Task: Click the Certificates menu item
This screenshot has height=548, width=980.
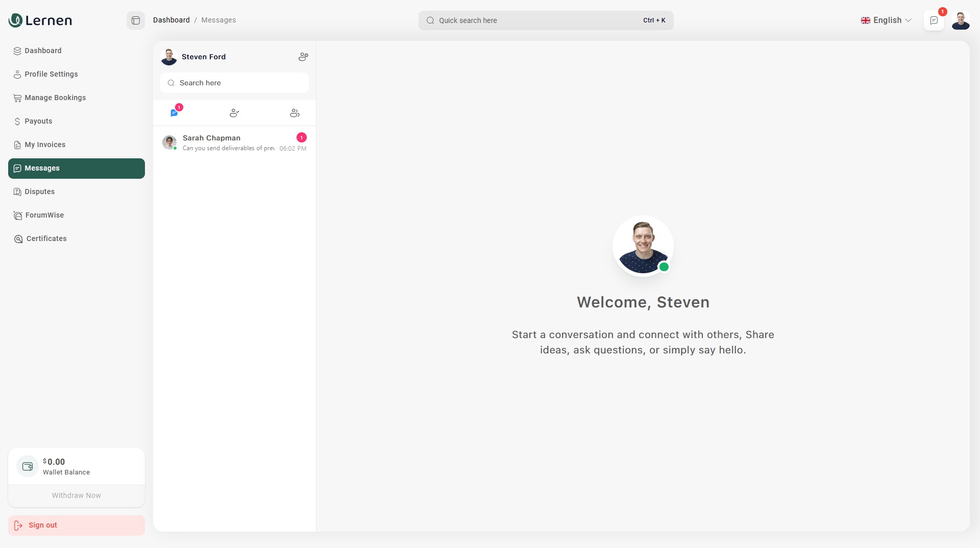Action: coord(46,239)
